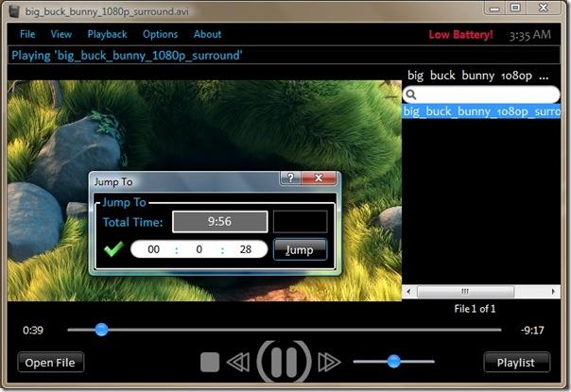Open the Playback menu
Image resolution: width=571 pixels, height=392 pixels.
click(x=107, y=35)
